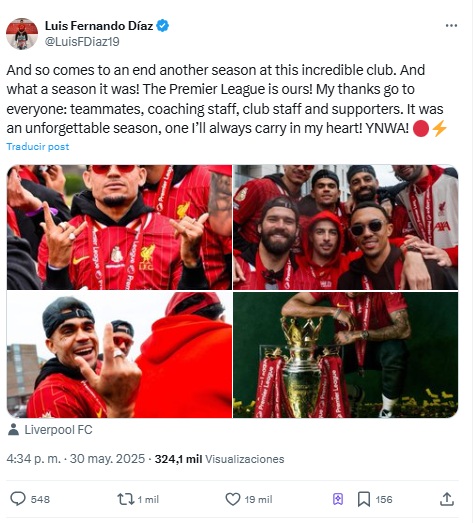Click the repost arrows icon
The height and width of the screenshot is (523, 474).
(125, 499)
